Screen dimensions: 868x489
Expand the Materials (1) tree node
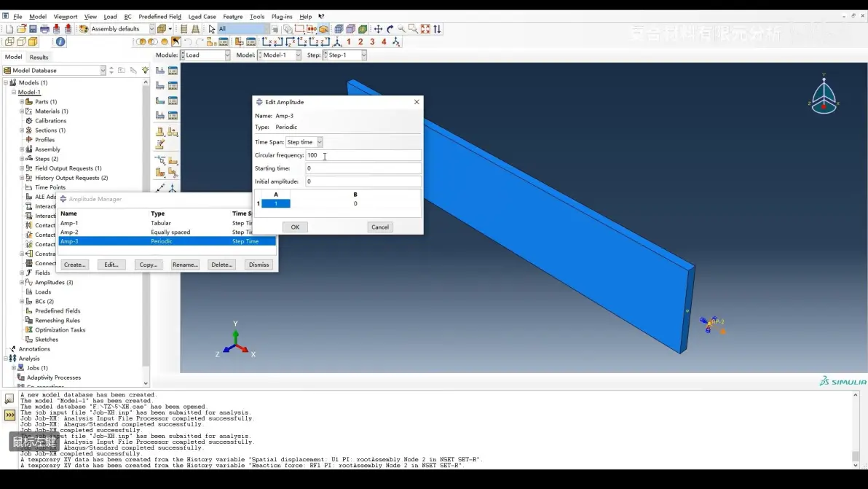pyautogui.click(x=22, y=112)
